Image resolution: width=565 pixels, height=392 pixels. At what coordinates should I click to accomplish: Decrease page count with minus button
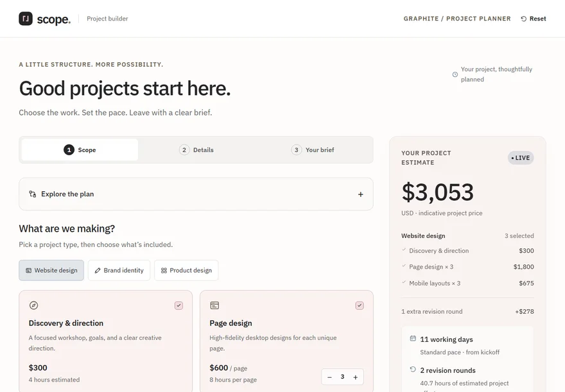329,377
